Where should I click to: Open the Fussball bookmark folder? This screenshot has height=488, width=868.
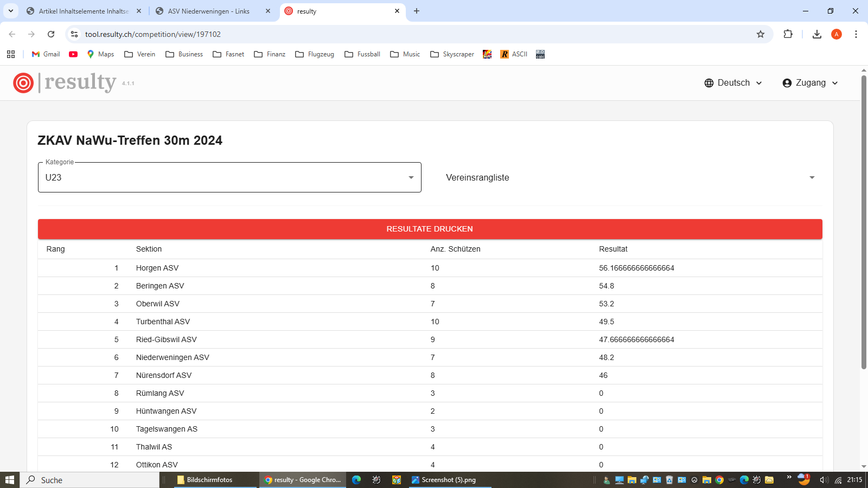362,54
